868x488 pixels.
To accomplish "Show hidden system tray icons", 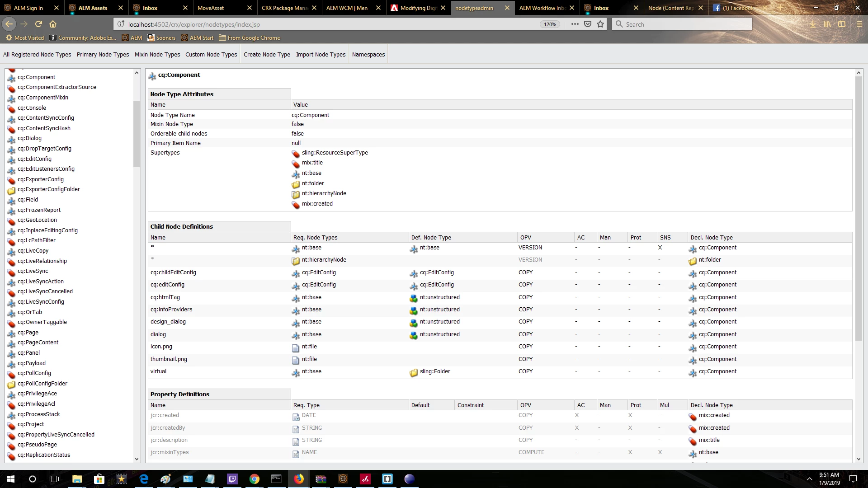I will 809,479.
